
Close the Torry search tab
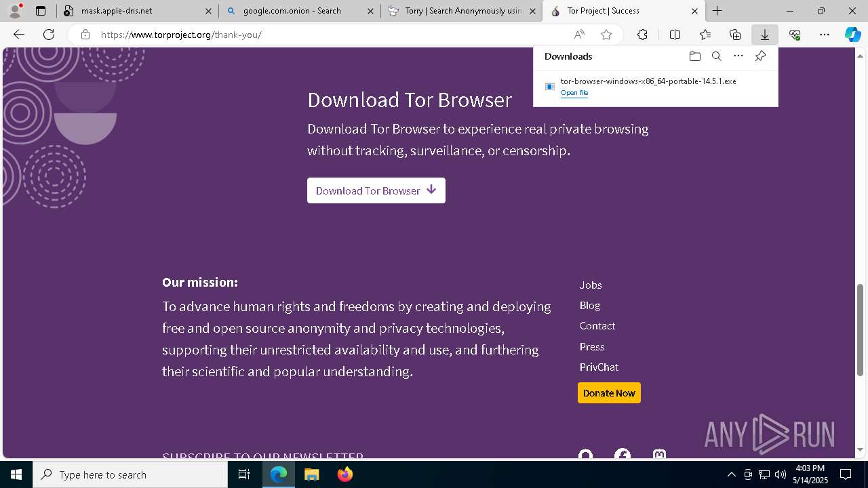pos(532,11)
